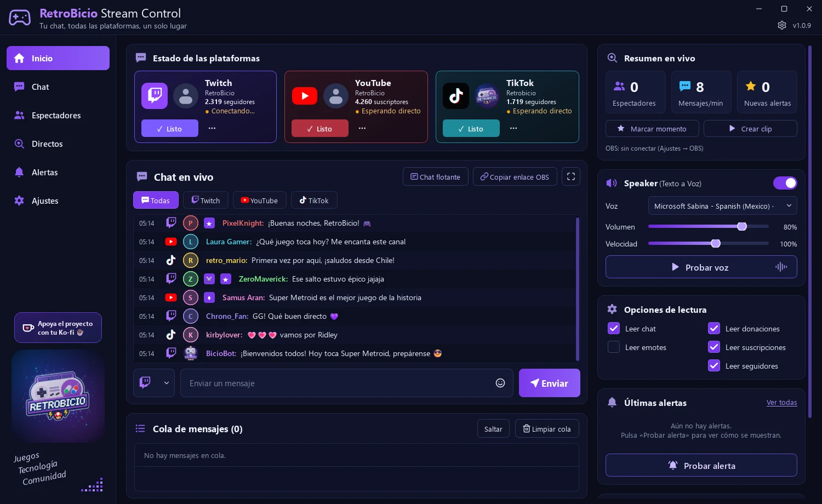Click Limpiar cola button

547,428
